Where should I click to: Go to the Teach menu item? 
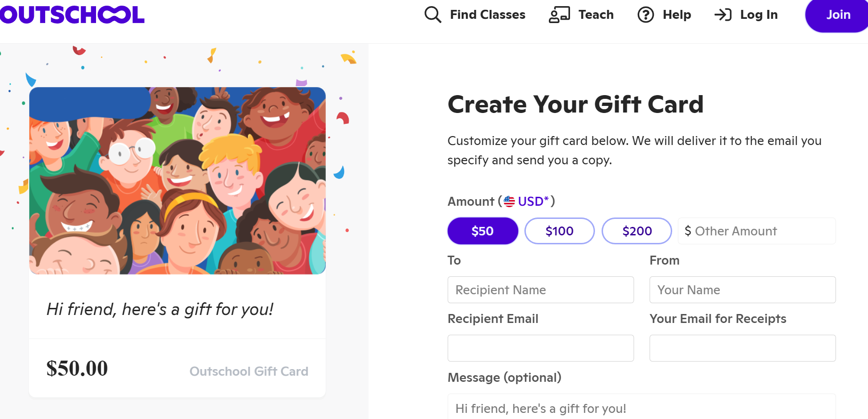click(x=596, y=15)
